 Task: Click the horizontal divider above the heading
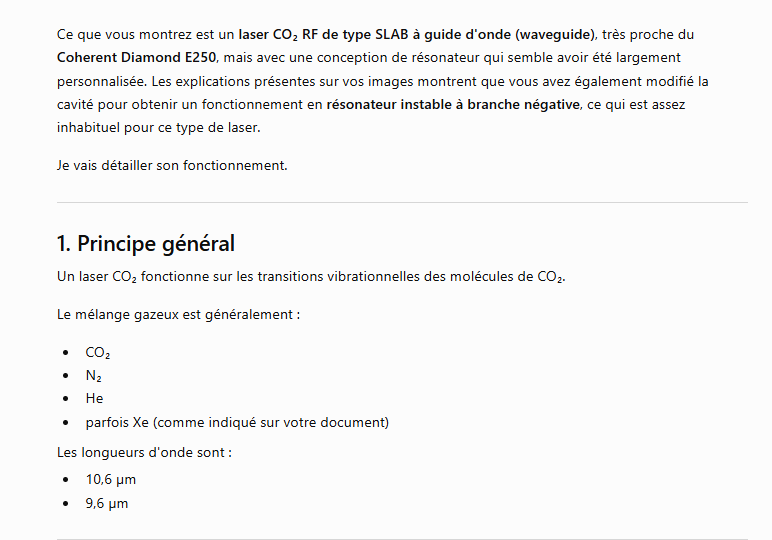(x=402, y=202)
